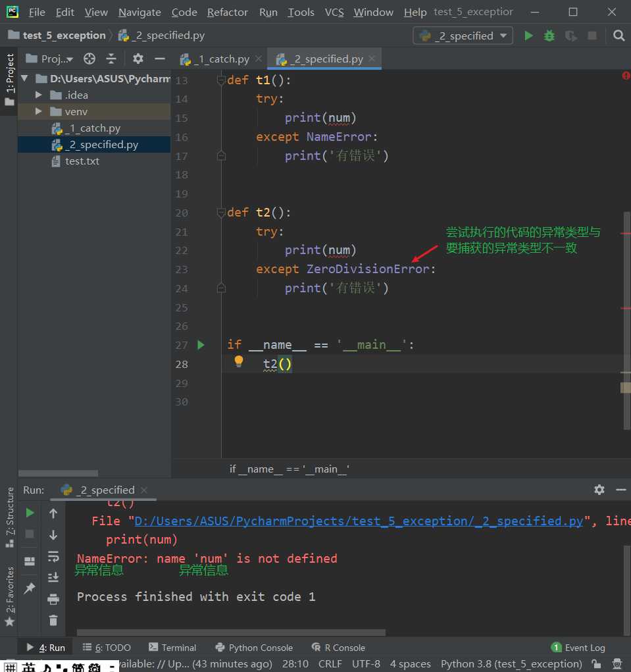Open Project panel settings gear

138,59
